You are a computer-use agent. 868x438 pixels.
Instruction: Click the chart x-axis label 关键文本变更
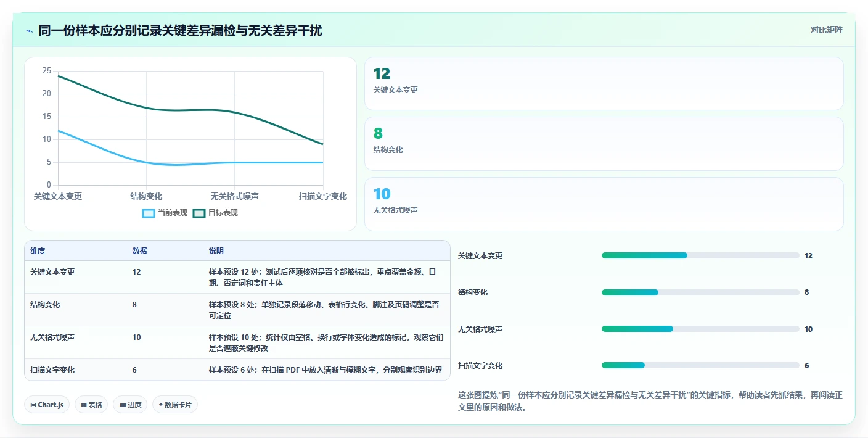pyautogui.click(x=58, y=196)
